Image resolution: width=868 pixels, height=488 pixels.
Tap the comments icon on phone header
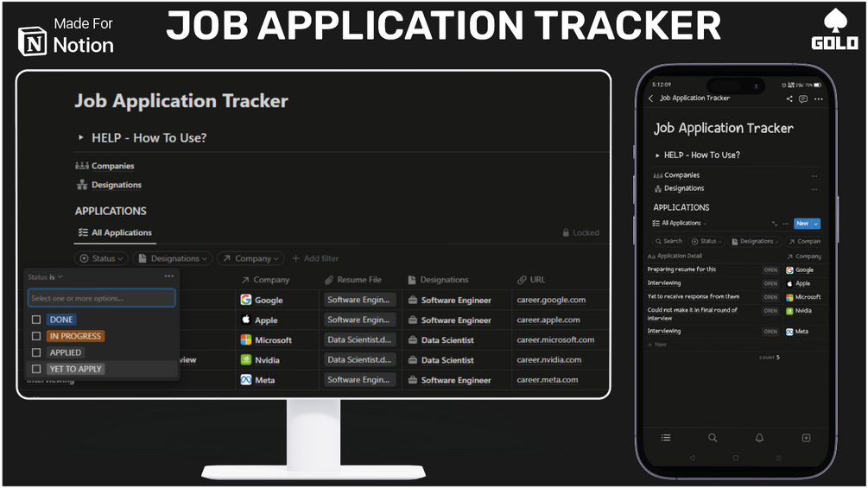[803, 98]
